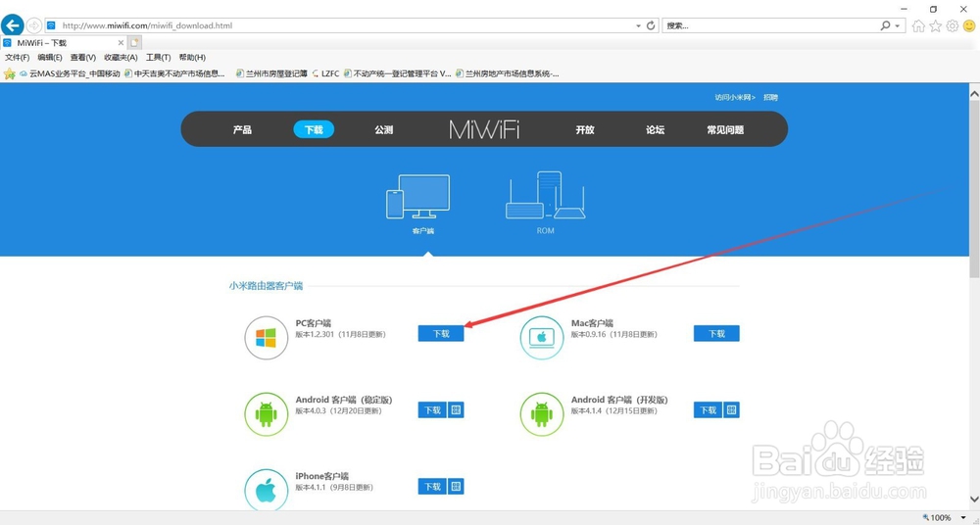
Task: Open the 文件(F) menu
Action: click(17, 58)
